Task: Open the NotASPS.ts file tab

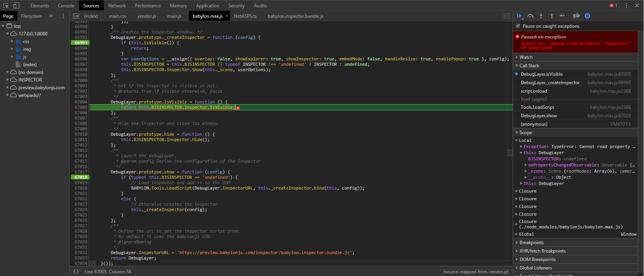Action: coord(245,16)
